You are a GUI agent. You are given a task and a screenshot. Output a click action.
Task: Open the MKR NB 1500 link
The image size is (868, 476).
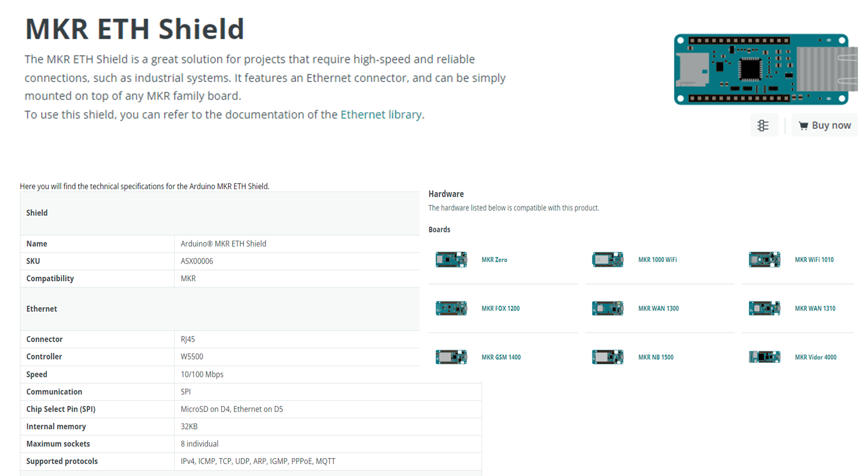656,357
